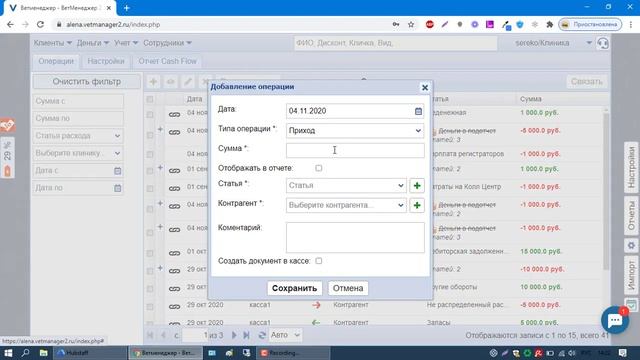This screenshot has height=360, width=640.
Task: Open Windows taskbar search
Action: click(25, 353)
